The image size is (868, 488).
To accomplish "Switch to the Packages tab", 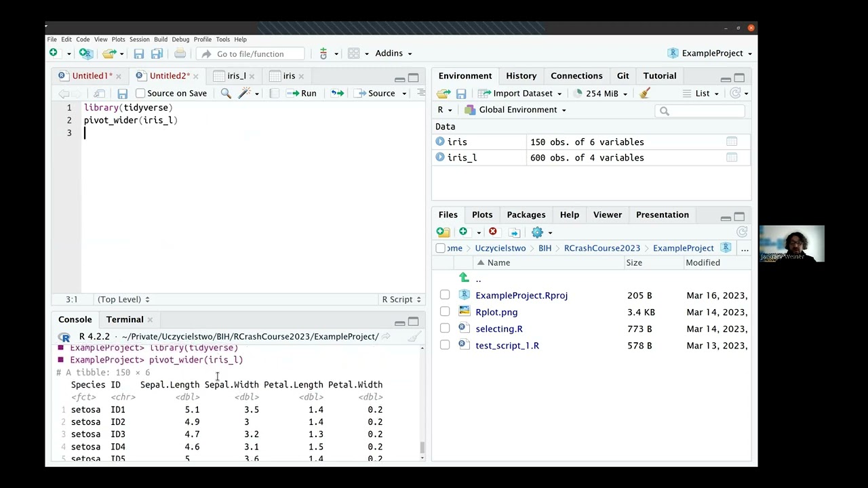I will (526, 215).
